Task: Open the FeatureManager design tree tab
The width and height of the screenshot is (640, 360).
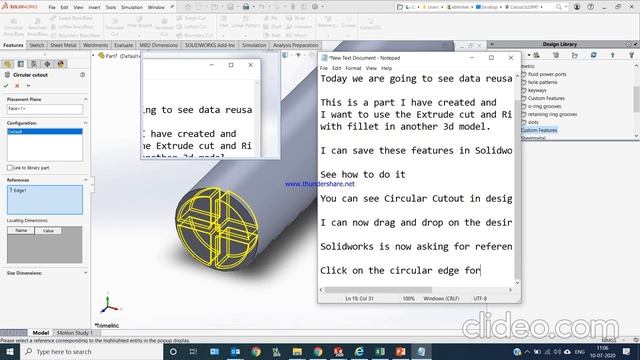Action: [7, 64]
